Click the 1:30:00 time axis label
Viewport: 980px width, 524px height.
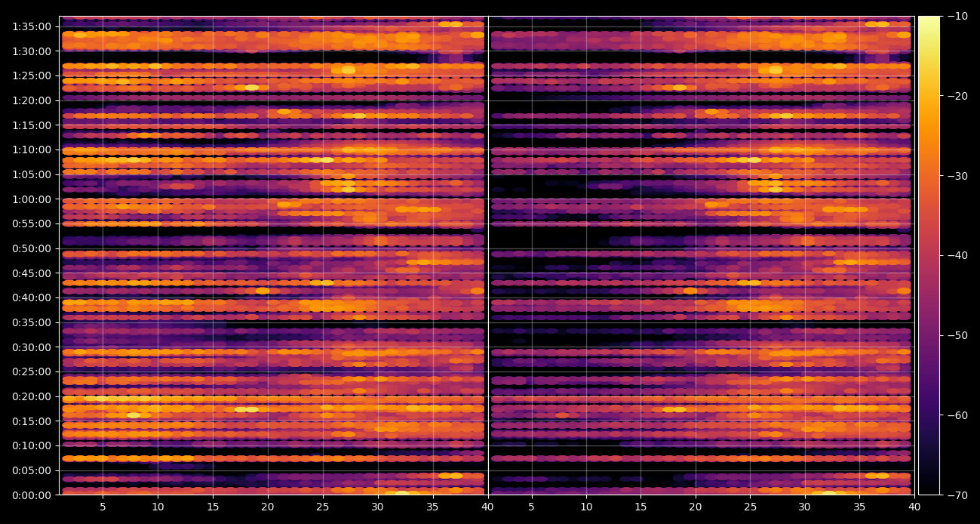[32, 51]
